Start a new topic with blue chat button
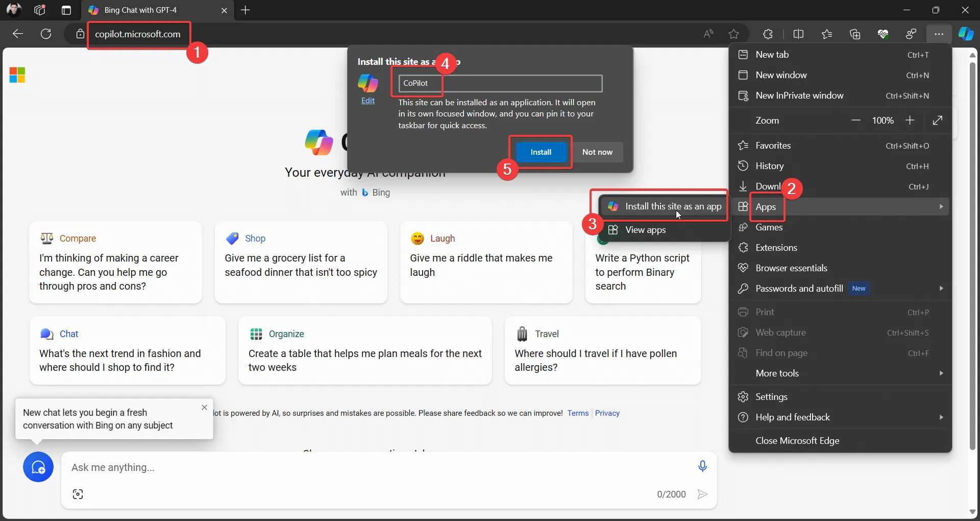Image resolution: width=980 pixels, height=521 pixels. click(38, 467)
